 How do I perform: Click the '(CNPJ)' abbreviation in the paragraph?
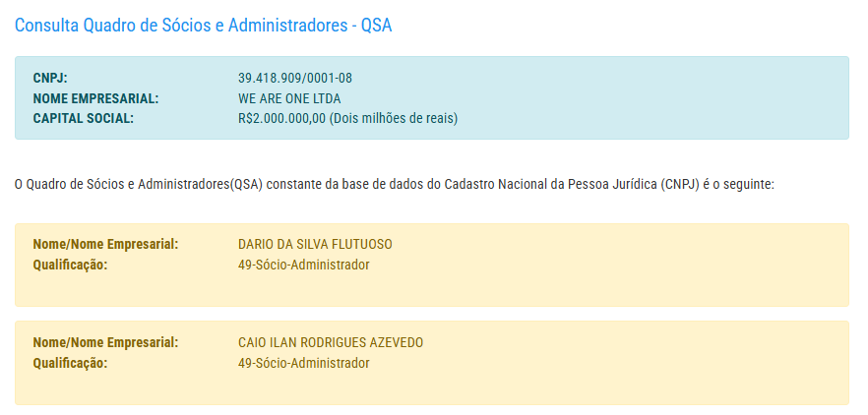coord(680,184)
